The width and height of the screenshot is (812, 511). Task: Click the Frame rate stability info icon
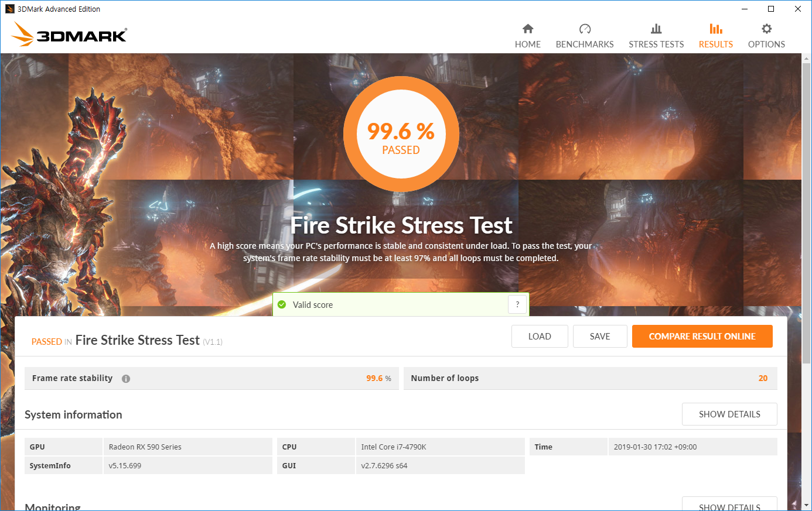[126, 379]
